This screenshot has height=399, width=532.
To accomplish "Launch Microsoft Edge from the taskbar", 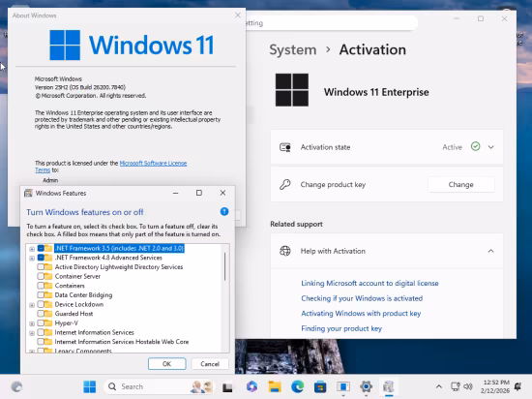I will [298, 386].
